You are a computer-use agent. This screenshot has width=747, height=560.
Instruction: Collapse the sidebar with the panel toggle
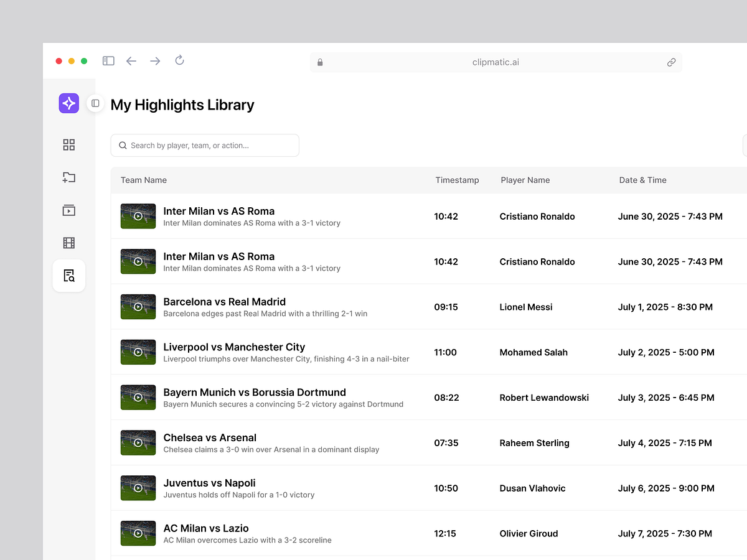coord(95,103)
